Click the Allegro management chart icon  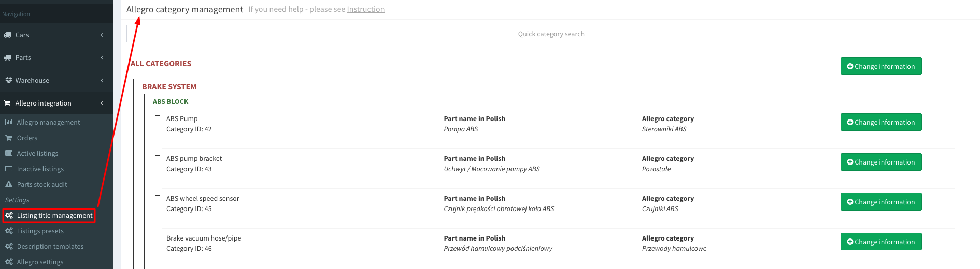tap(9, 123)
